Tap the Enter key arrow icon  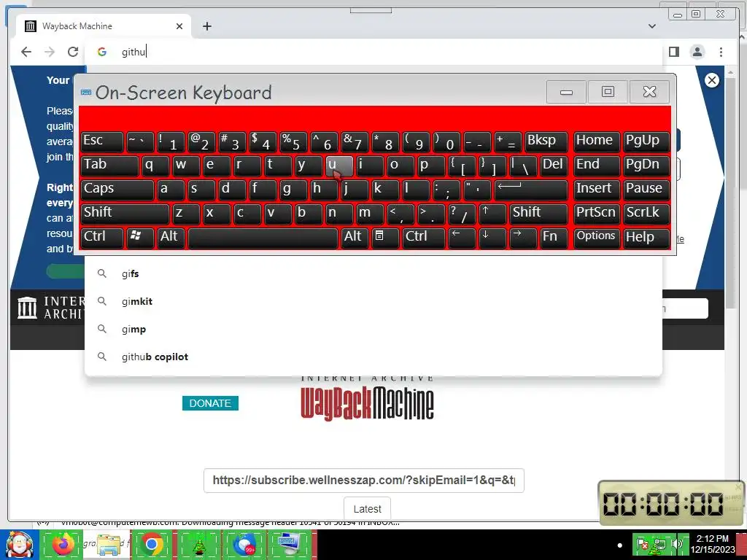coord(531,189)
